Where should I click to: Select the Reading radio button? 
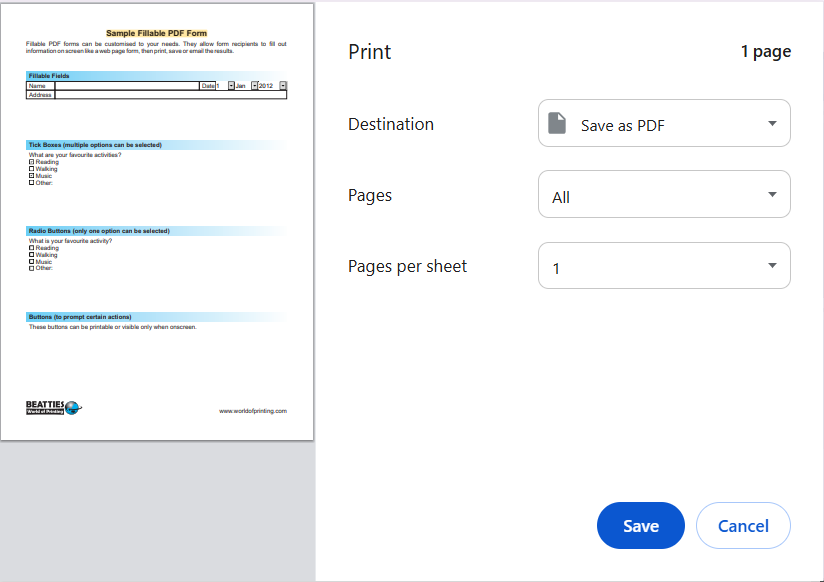[31, 248]
